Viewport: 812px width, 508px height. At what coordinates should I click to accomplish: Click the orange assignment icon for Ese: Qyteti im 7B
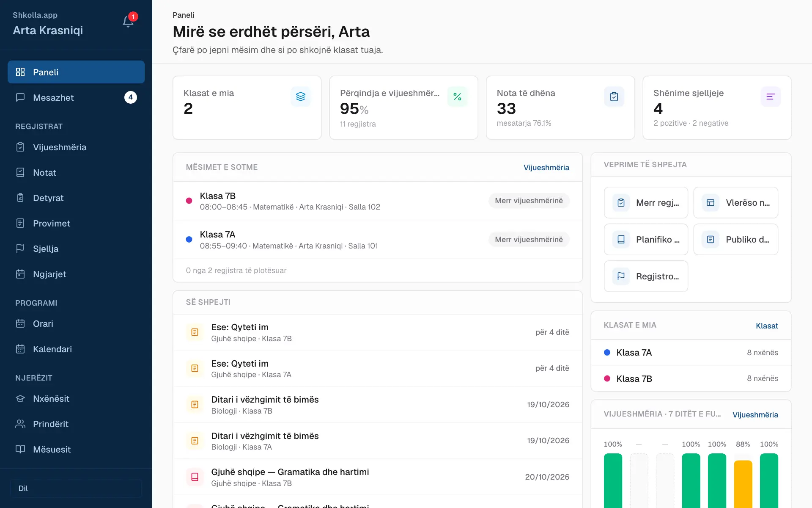[195, 332]
